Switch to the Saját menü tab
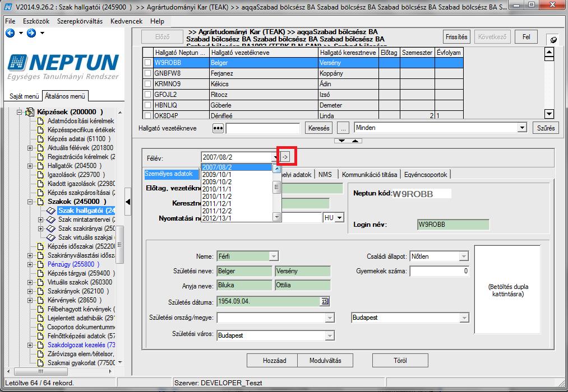The image size is (568, 392). click(24, 96)
